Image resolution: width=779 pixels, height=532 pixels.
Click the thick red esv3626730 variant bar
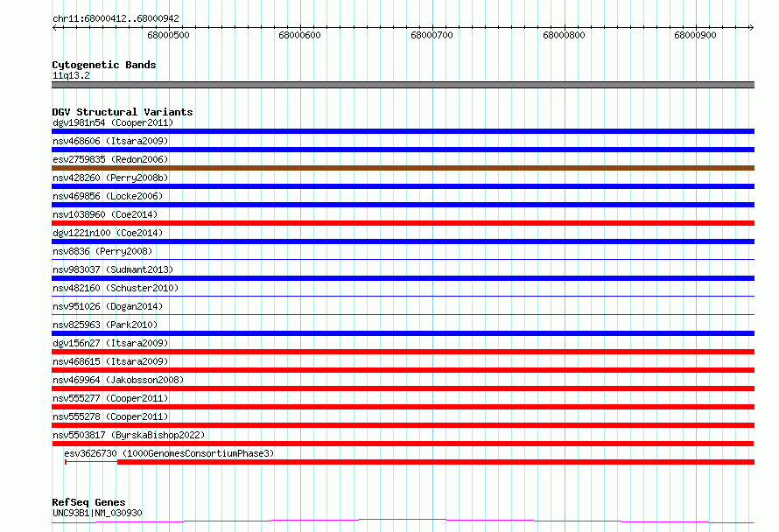point(436,462)
